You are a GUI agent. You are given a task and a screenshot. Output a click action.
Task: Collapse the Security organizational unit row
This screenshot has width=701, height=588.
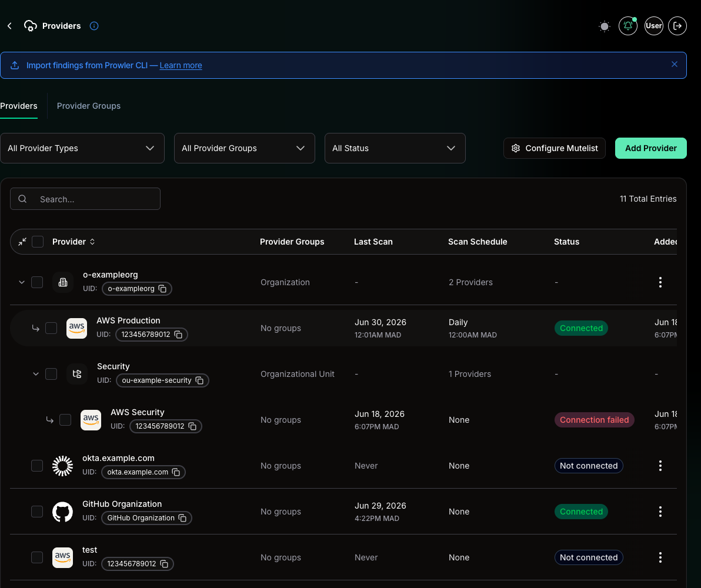coord(36,374)
